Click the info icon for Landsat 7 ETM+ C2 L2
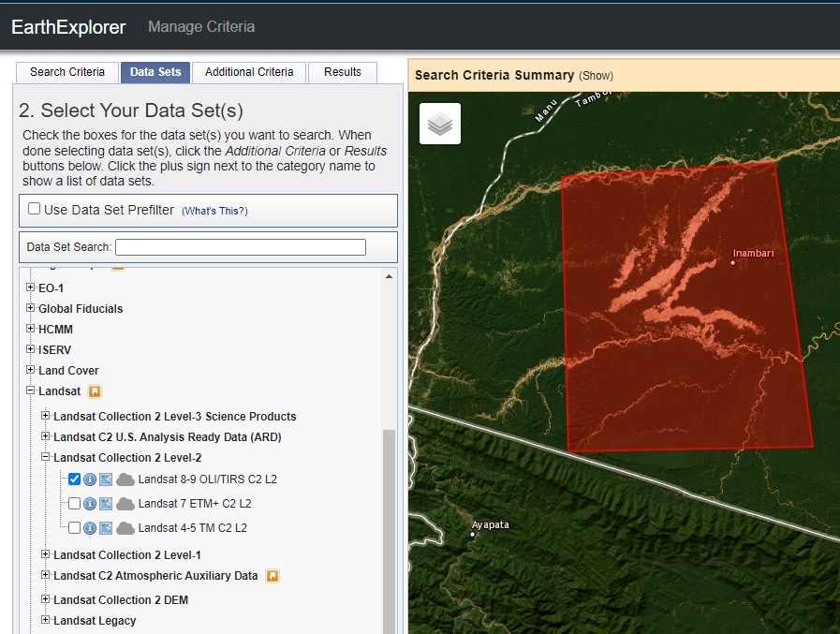Viewport: 840px width, 634px height. point(90,504)
